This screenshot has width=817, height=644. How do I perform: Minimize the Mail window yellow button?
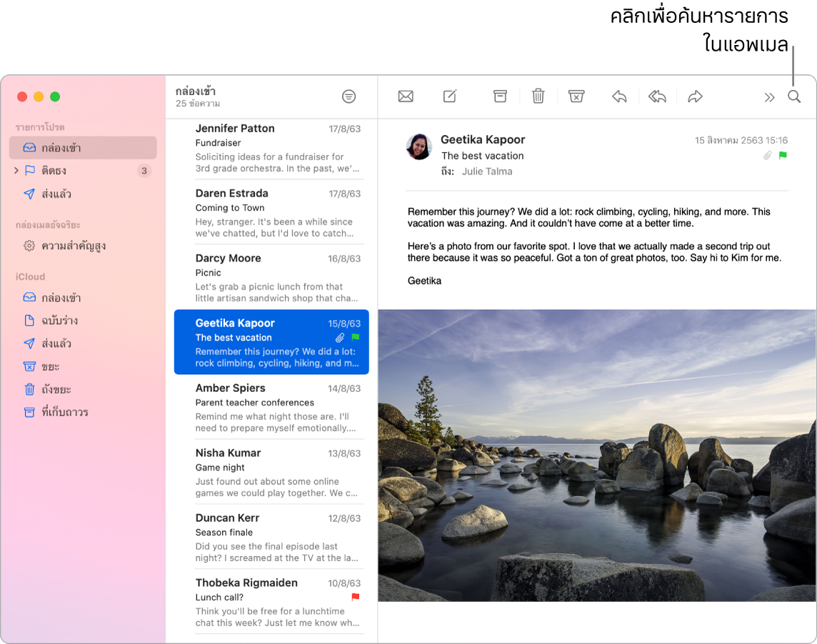(39, 96)
